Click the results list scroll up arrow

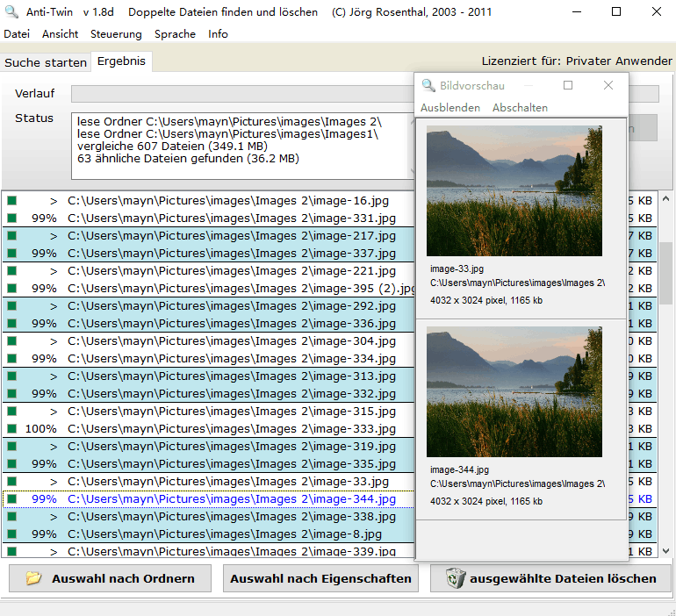coord(665,198)
